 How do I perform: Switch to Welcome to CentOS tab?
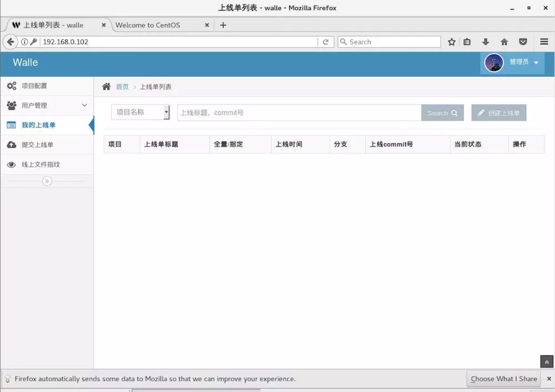click(148, 25)
